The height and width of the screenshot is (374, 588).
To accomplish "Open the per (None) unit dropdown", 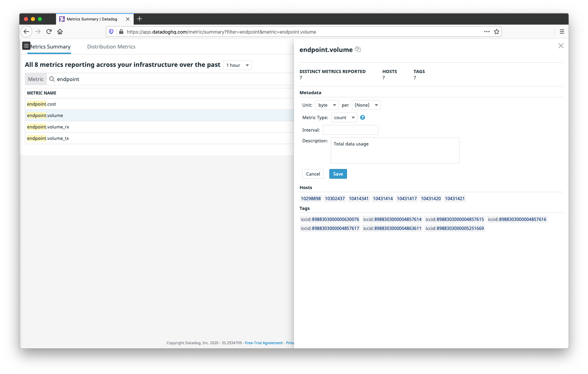I will [x=366, y=105].
